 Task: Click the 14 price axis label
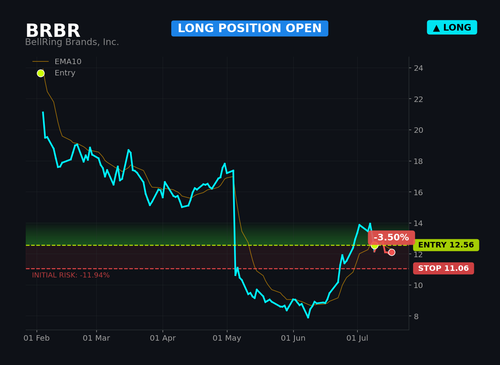pos(418,223)
